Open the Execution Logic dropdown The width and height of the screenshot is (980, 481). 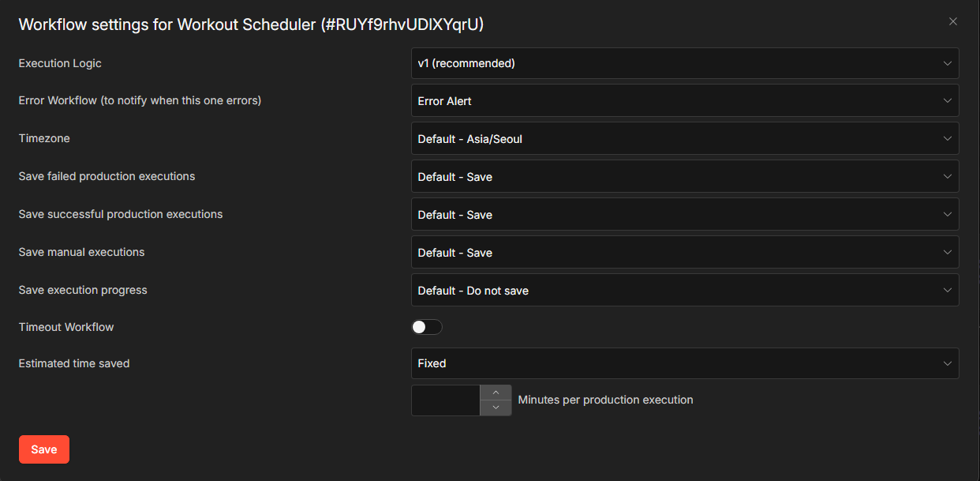684,63
